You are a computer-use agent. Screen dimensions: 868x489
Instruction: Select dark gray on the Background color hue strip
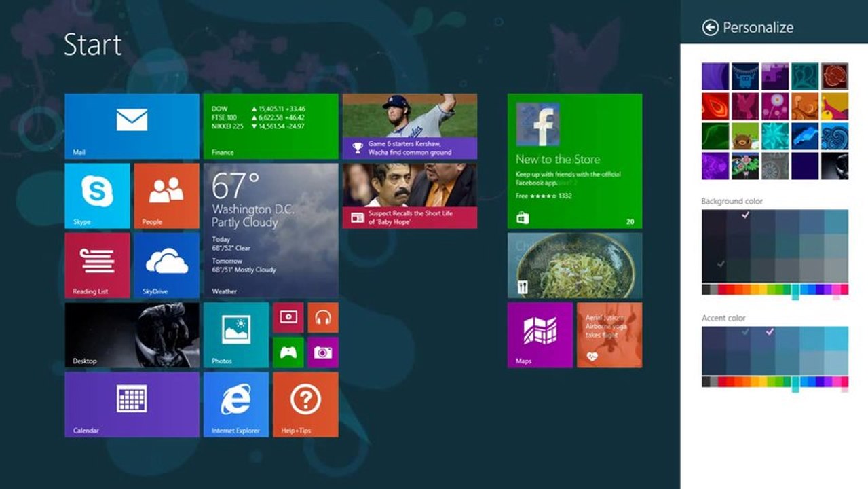tap(706, 289)
